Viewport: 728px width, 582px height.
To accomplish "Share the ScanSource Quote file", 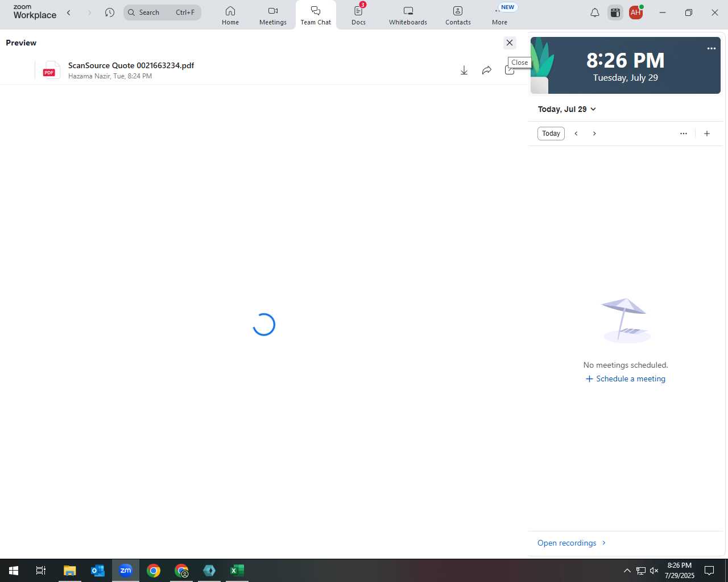I will pos(487,70).
